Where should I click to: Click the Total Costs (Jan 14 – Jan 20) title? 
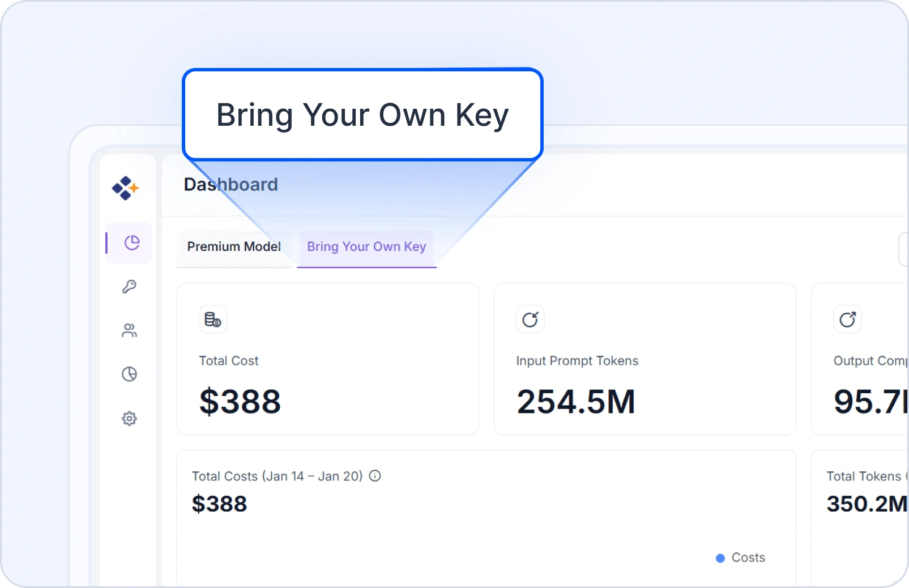click(277, 476)
